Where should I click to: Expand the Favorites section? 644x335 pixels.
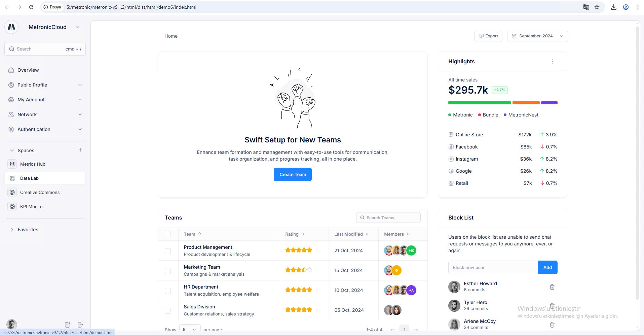pyautogui.click(x=28, y=230)
